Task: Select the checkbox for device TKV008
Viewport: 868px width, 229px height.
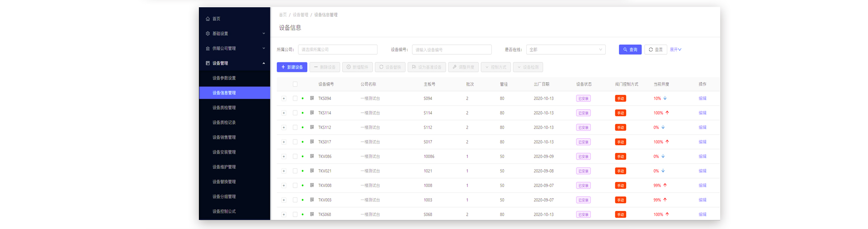Action: [295, 186]
